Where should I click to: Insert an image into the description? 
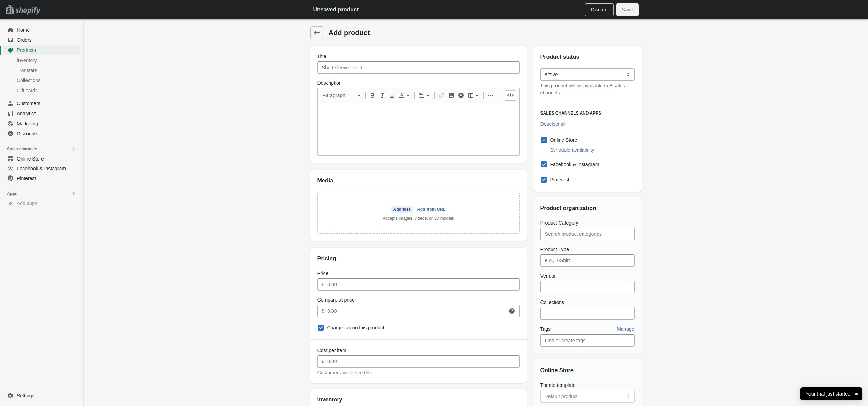tap(451, 95)
